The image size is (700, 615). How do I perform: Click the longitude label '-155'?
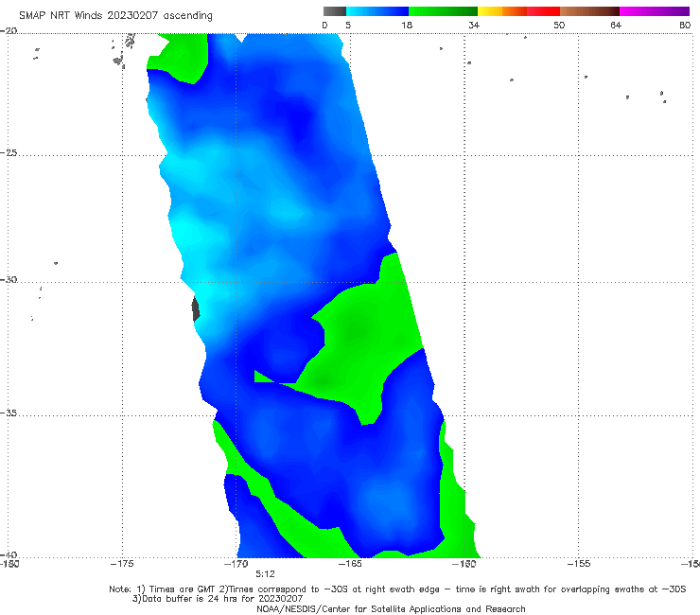[579, 564]
